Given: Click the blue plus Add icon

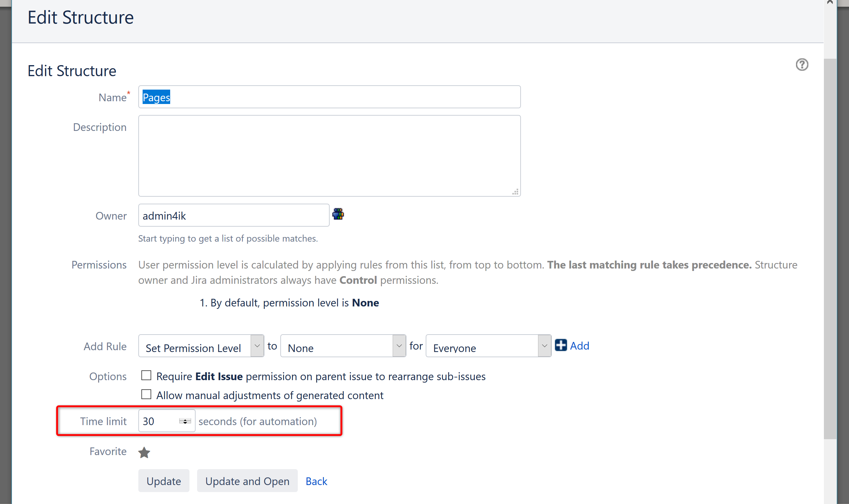Looking at the screenshot, I should [x=561, y=345].
